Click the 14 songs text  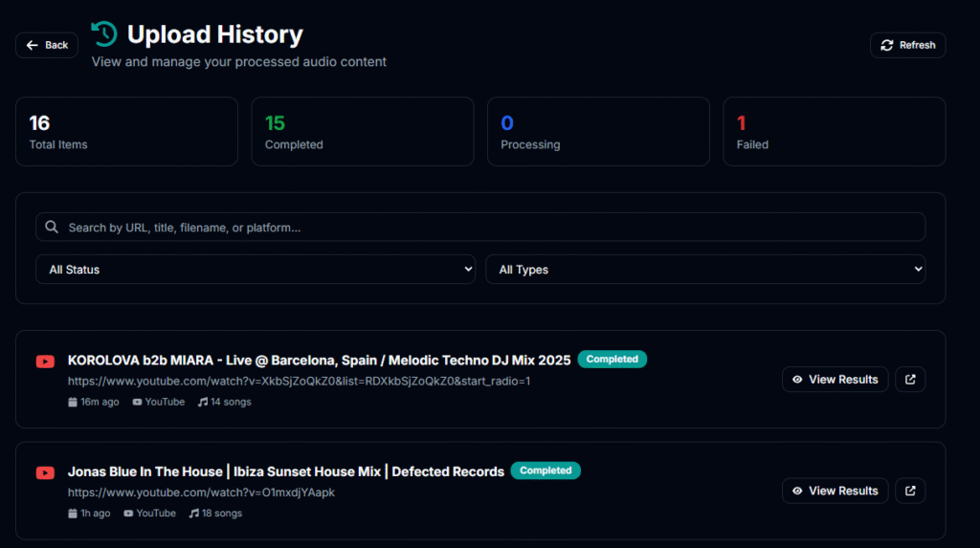pos(231,402)
